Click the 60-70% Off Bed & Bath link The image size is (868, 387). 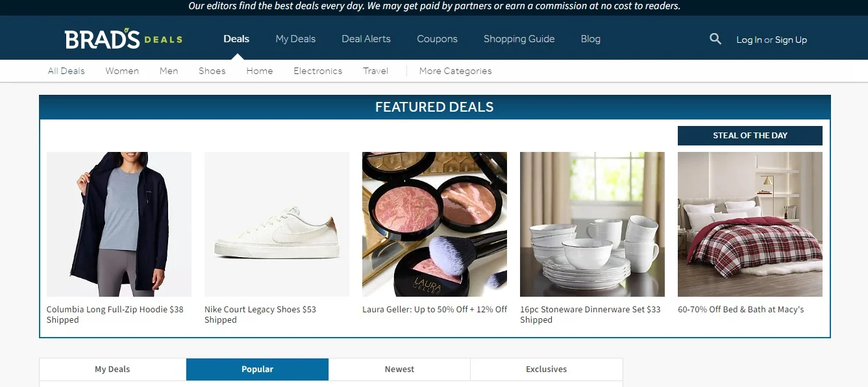(x=741, y=310)
